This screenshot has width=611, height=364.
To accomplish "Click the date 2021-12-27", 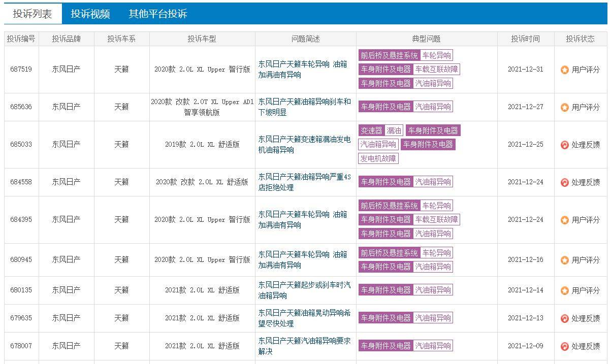I will pos(526,107).
